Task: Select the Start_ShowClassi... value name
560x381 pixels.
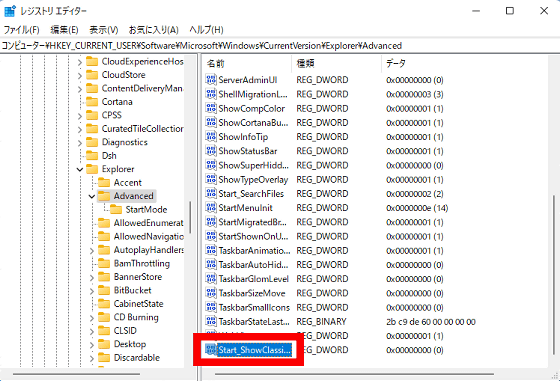Action: pyautogui.click(x=254, y=350)
